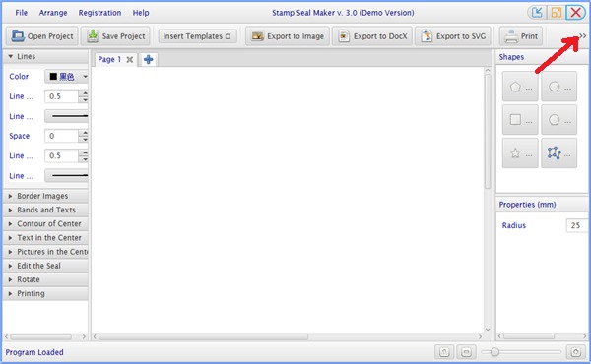Select the circle shape beside the square

coord(558,120)
